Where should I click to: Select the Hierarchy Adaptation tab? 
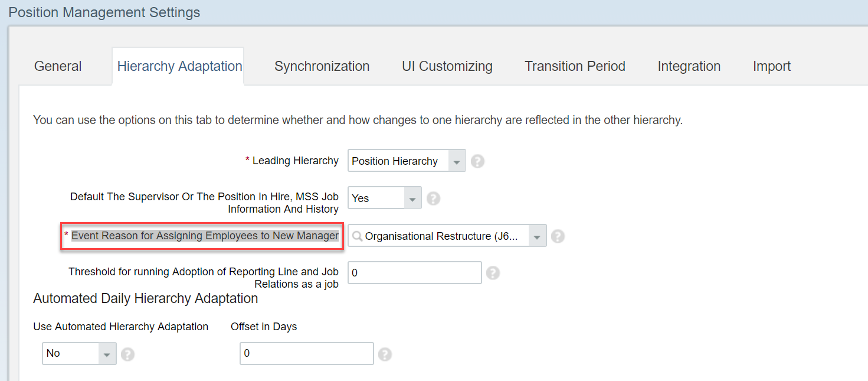pos(179,66)
